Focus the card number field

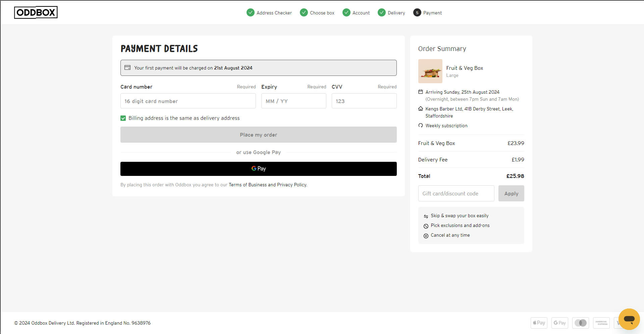pos(188,101)
